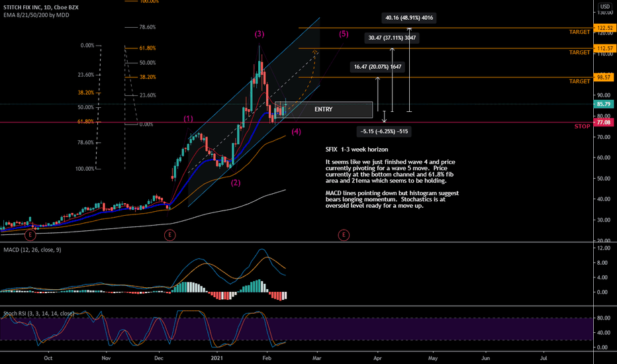The height and width of the screenshot is (364, 617).
Task: Click the TARGET label at 122.52
Action: tap(580, 32)
